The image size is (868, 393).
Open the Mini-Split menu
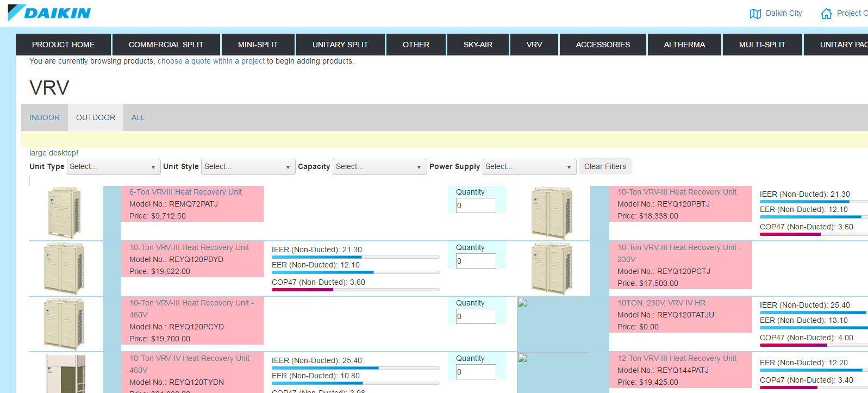[258, 45]
